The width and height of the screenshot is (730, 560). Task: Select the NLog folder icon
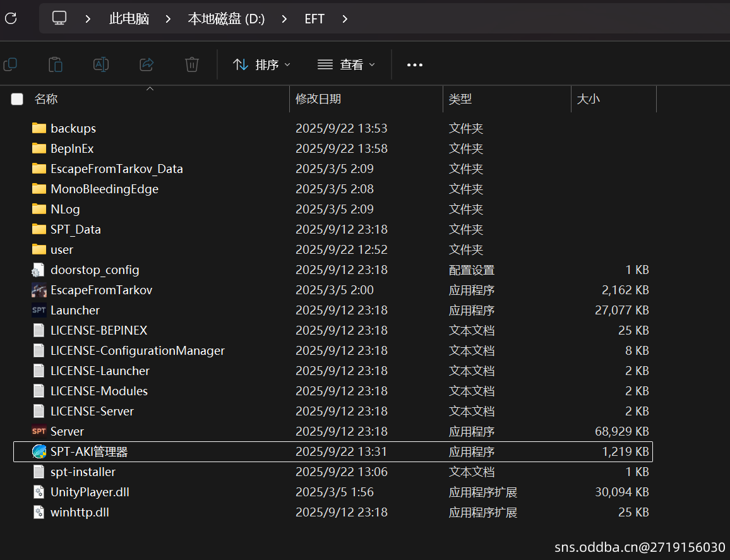pyautogui.click(x=39, y=209)
